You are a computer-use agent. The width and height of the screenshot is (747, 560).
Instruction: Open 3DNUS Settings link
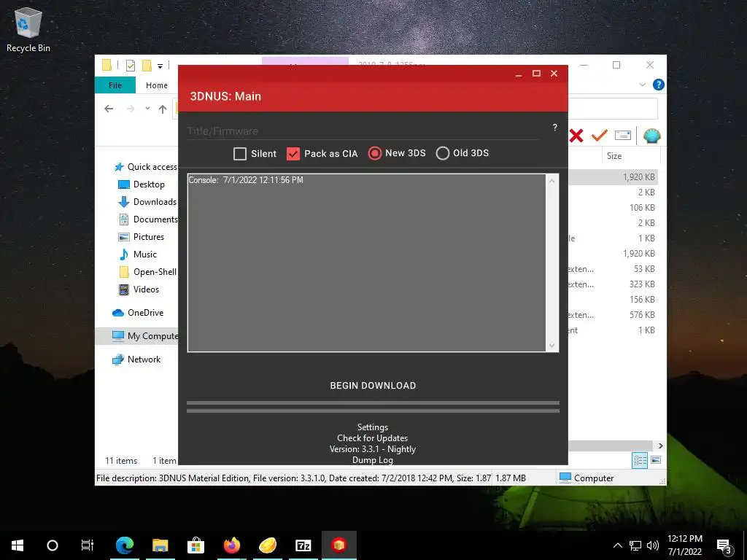pos(373,427)
